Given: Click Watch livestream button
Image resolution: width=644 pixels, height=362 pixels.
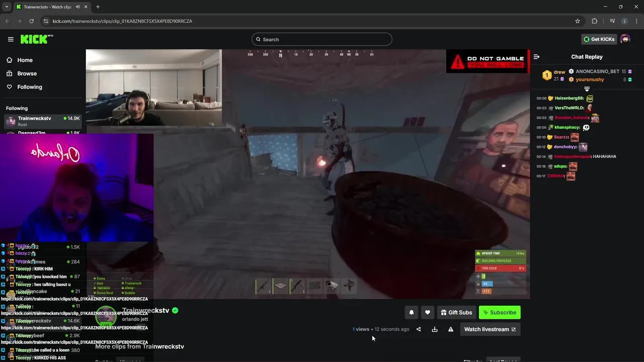Looking at the screenshot, I should point(490,329).
